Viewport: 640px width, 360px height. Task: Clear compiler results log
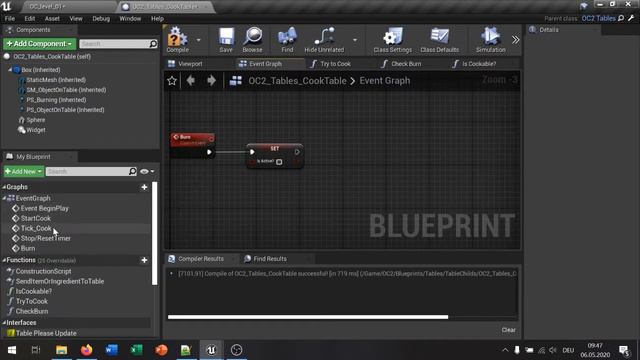click(x=509, y=330)
